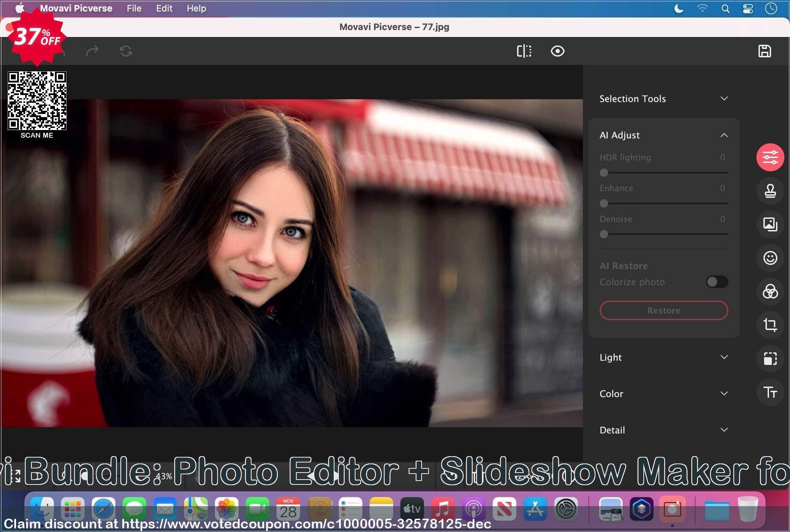
Task: Toggle the before/after preview eye icon
Action: coord(557,51)
